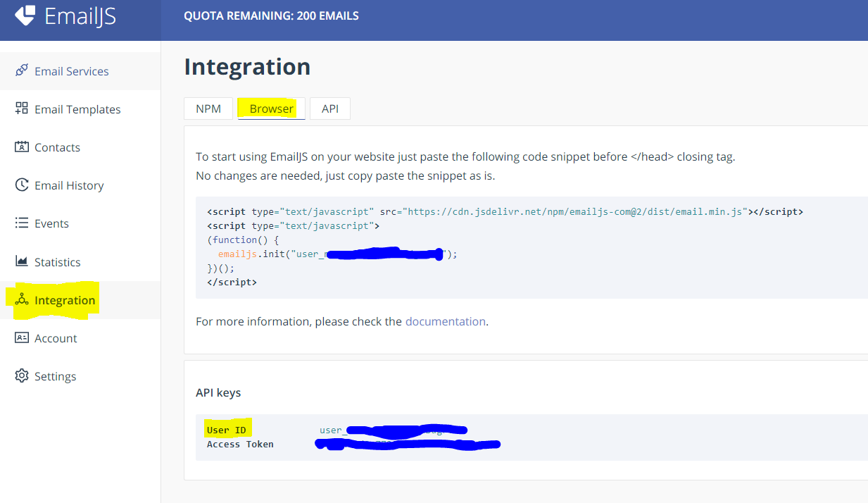Open Statistics chart icon
The width and height of the screenshot is (868, 503).
[22, 261]
